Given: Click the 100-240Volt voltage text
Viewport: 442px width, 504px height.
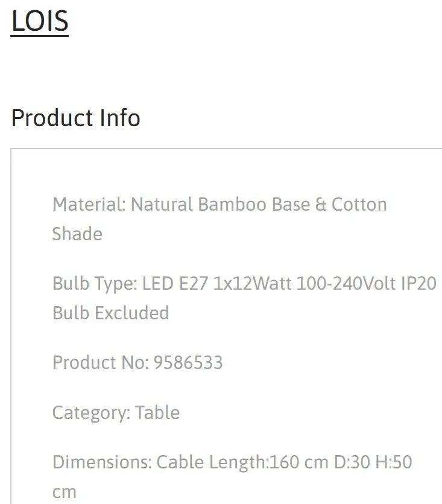Looking at the screenshot, I should click(x=346, y=284).
